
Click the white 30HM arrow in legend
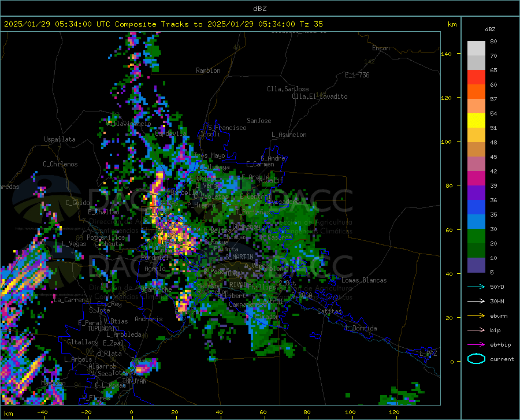476,301
